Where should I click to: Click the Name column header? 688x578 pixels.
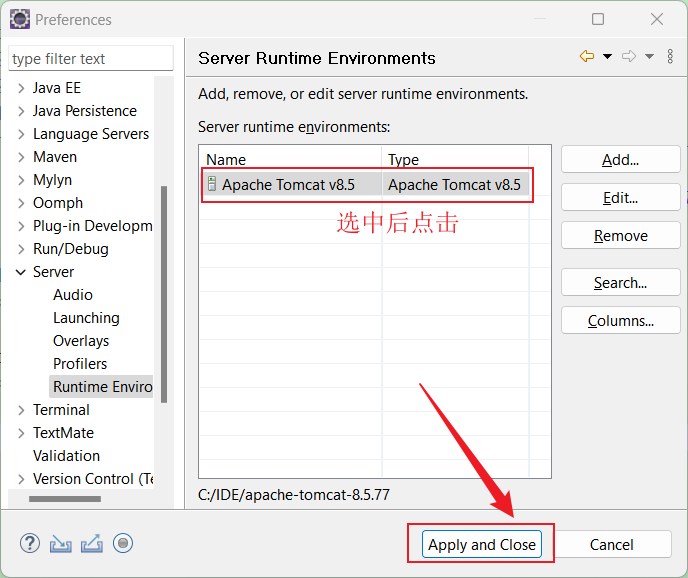(x=290, y=159)
